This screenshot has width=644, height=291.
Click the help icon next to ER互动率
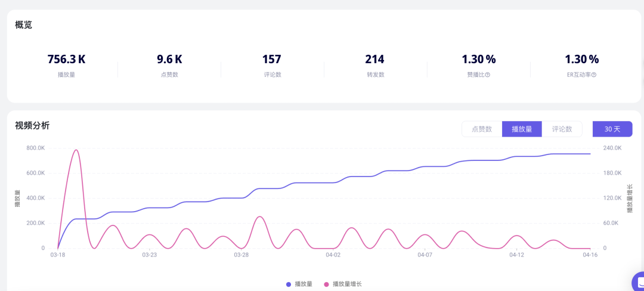point(594,75)
